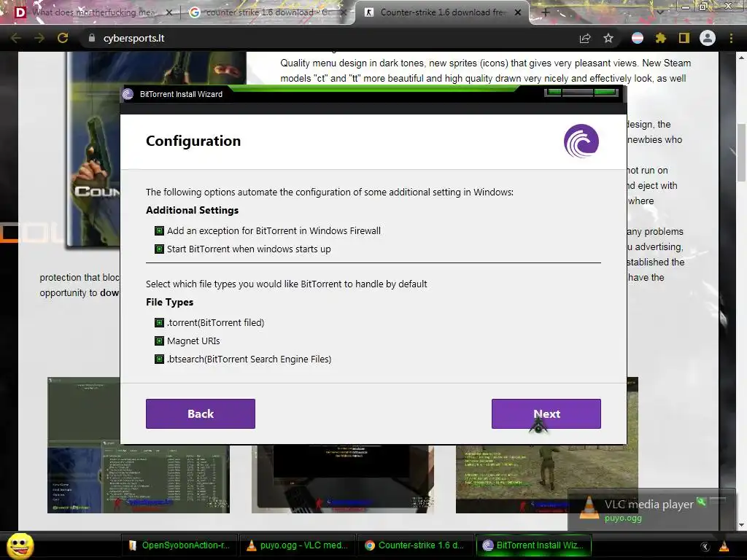Viewport: 747px width, 560px height.
Task: Close the Counter-strike 1.6 download tab
Action: click(x=518, y=13)
